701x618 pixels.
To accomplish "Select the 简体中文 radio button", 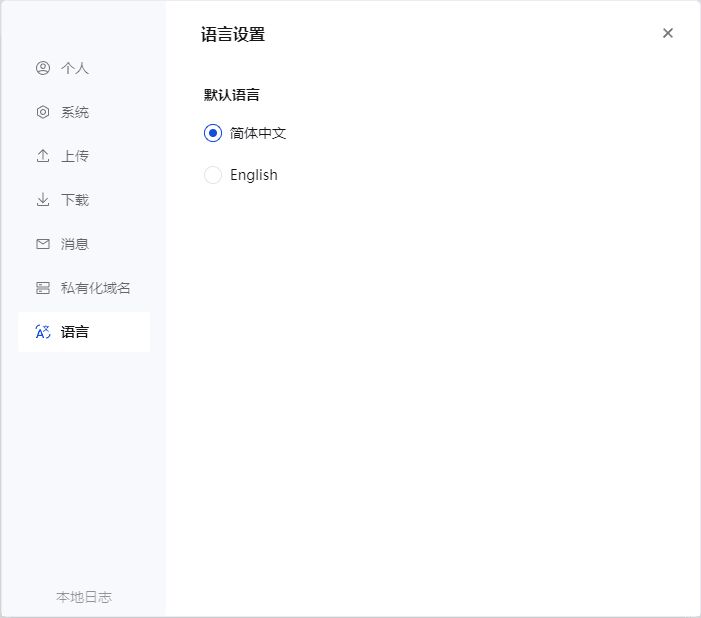I will 213,133.
